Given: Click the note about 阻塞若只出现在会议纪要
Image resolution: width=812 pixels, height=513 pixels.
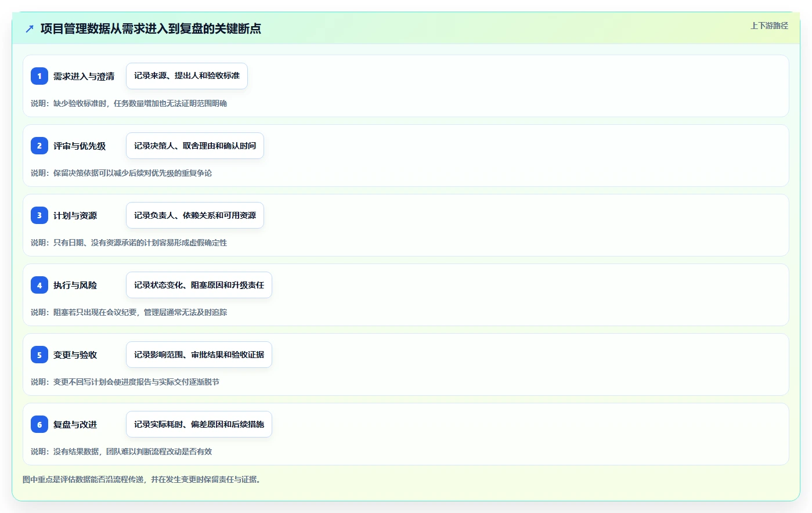Looking at the screenshot, I should [x=129, y=312].
